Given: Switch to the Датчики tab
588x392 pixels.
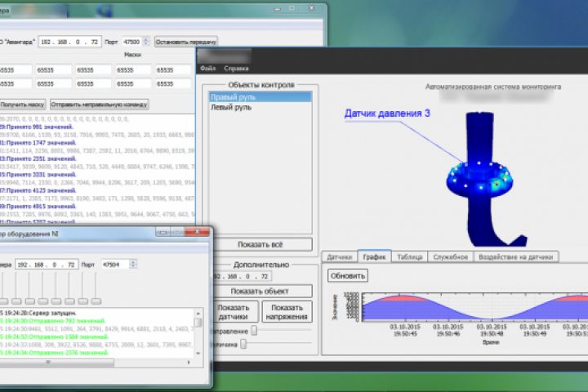Looking at the screenshot, I should point(340,257).
